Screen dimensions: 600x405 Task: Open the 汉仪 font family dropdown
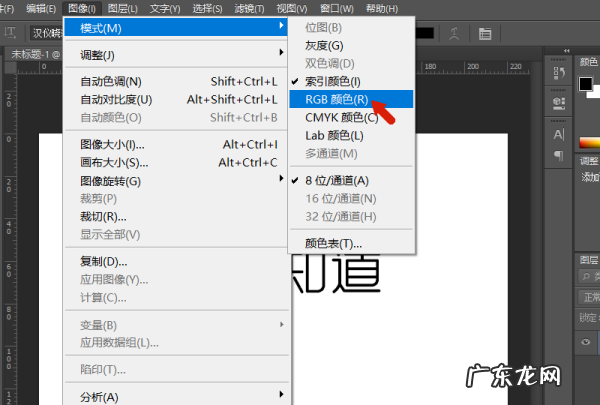coord(46,33)
